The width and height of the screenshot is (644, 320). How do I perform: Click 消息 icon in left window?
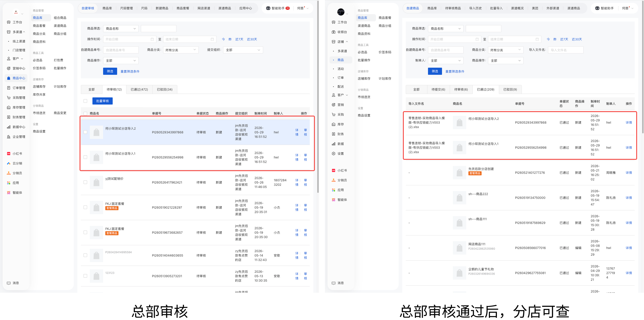pos(8,283)
